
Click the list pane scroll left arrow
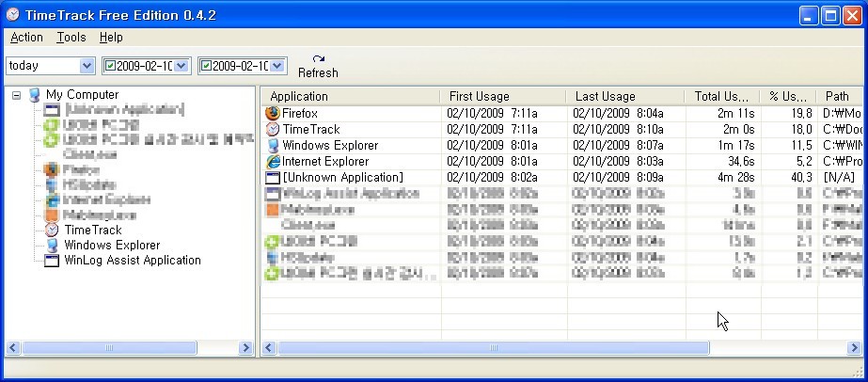tap(269, 348)
